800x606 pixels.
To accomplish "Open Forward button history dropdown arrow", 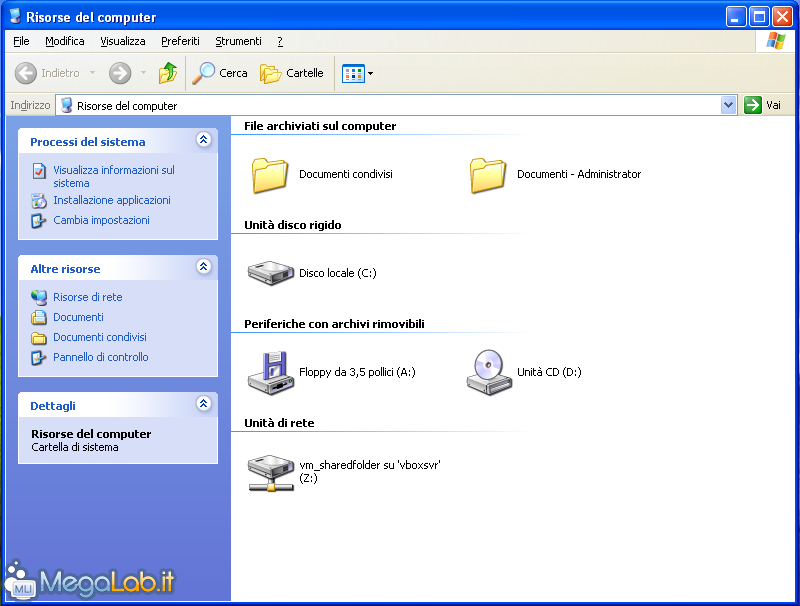I will [x=143, y=73].
